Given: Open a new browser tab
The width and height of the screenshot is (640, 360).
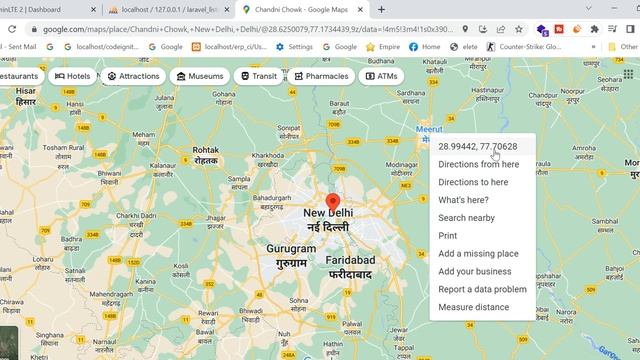Looking at the screenshot, I should pyautogui.click(x=381, y=9).
